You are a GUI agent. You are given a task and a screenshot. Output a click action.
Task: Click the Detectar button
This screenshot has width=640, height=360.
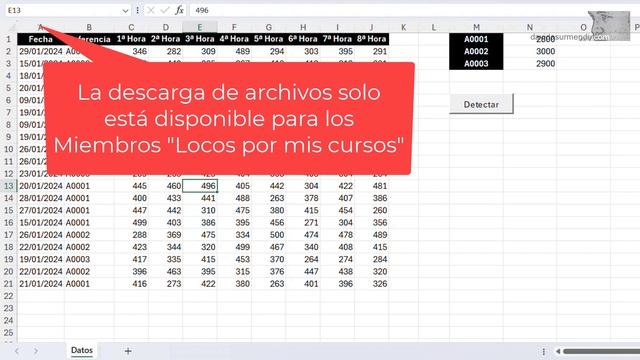[x=481, y=104]
